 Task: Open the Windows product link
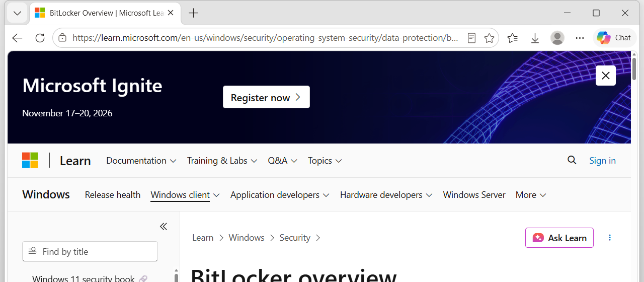click(x=46, y=194)
